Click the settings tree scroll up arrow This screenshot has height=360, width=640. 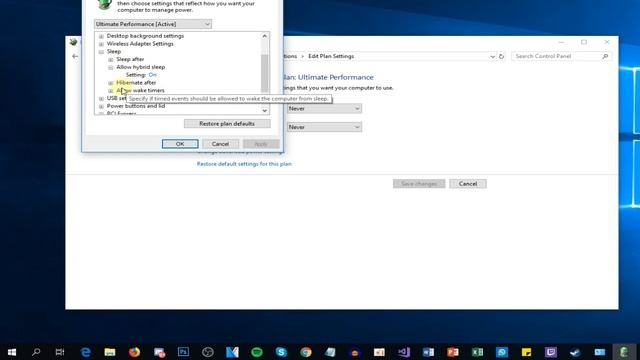(x=264, y=36)
